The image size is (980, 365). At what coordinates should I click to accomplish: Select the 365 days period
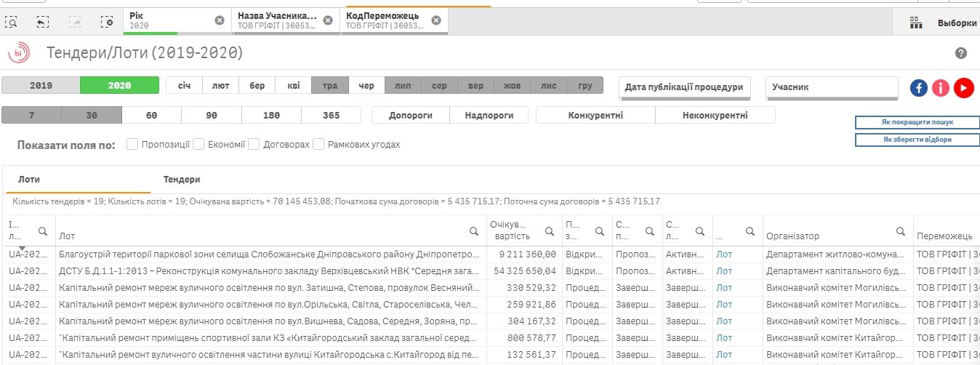tap(332, 115)
